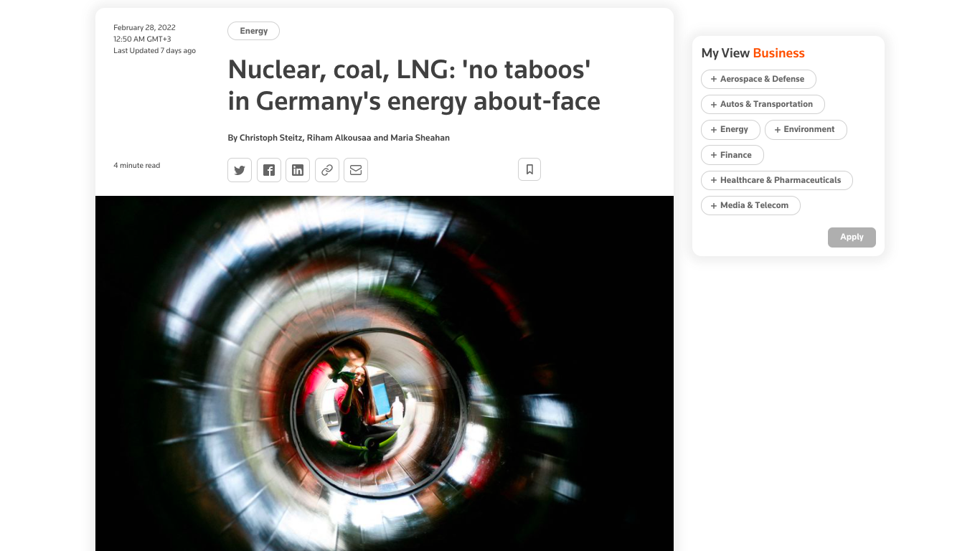Share article on LinkedIn

298,170
